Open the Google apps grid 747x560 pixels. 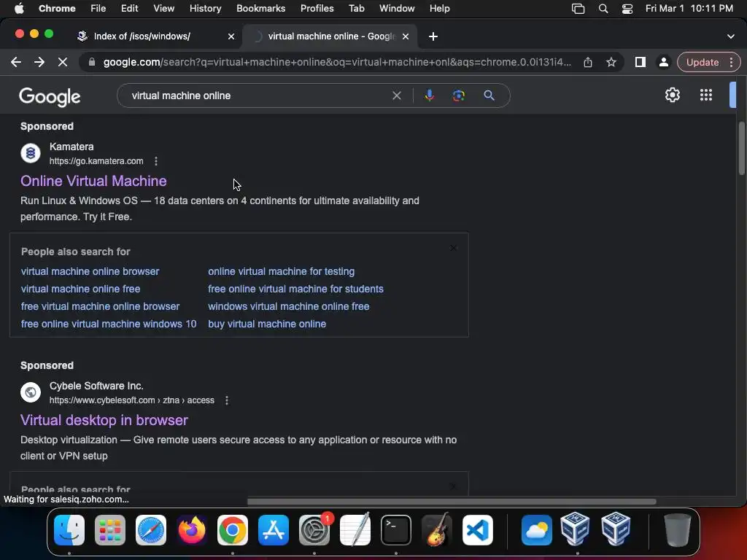click(x=706, y=95)
